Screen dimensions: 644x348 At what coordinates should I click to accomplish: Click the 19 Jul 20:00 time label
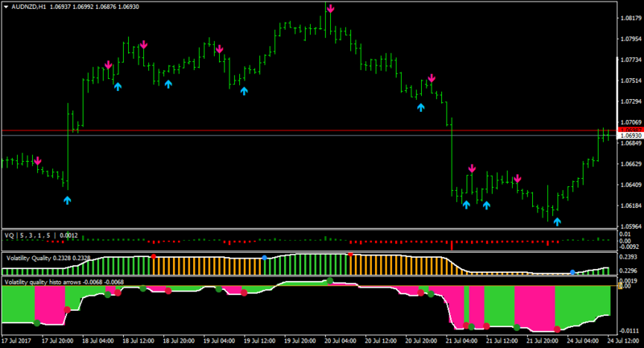click(300, 341)
